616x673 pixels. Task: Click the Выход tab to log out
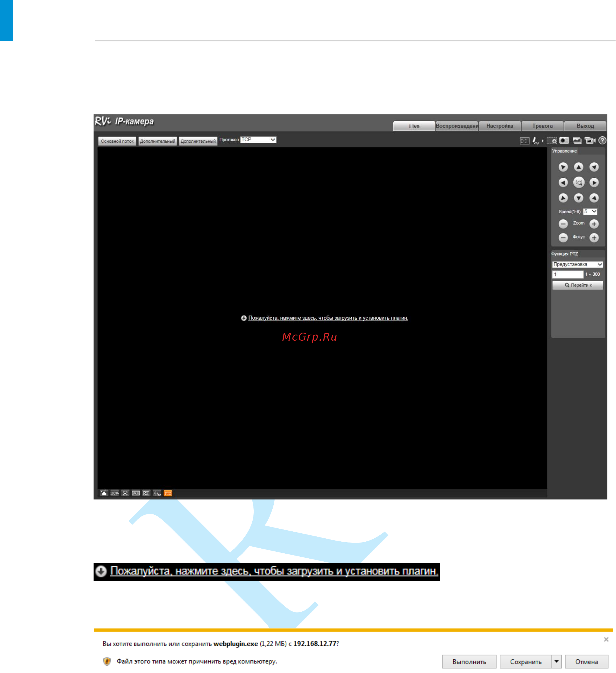coord(585,126)
